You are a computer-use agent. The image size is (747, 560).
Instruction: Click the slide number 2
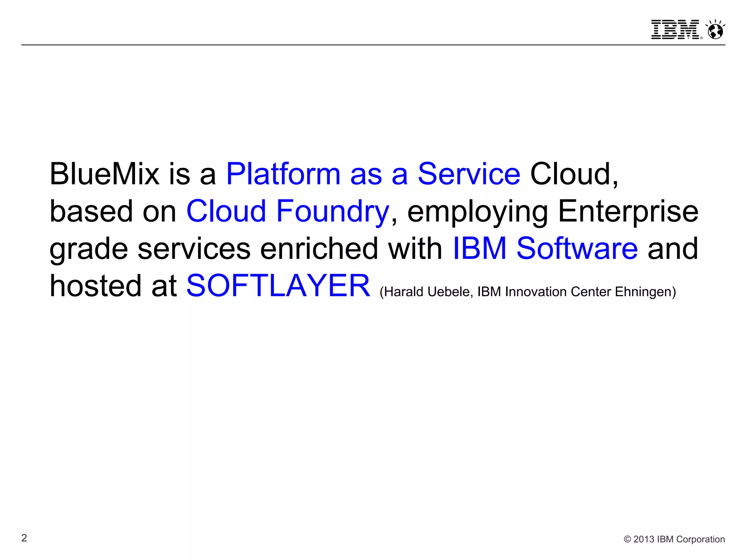[x=24, y=538]
